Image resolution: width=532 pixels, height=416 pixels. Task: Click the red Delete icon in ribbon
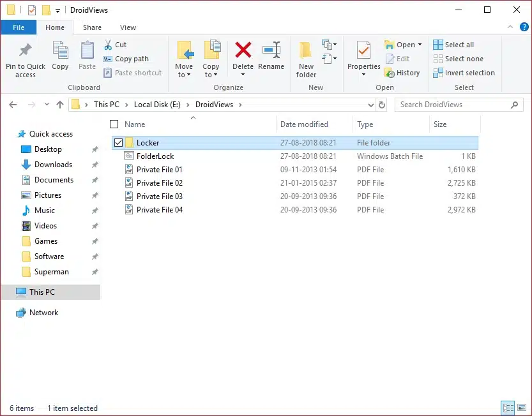[x=243, y=51]
